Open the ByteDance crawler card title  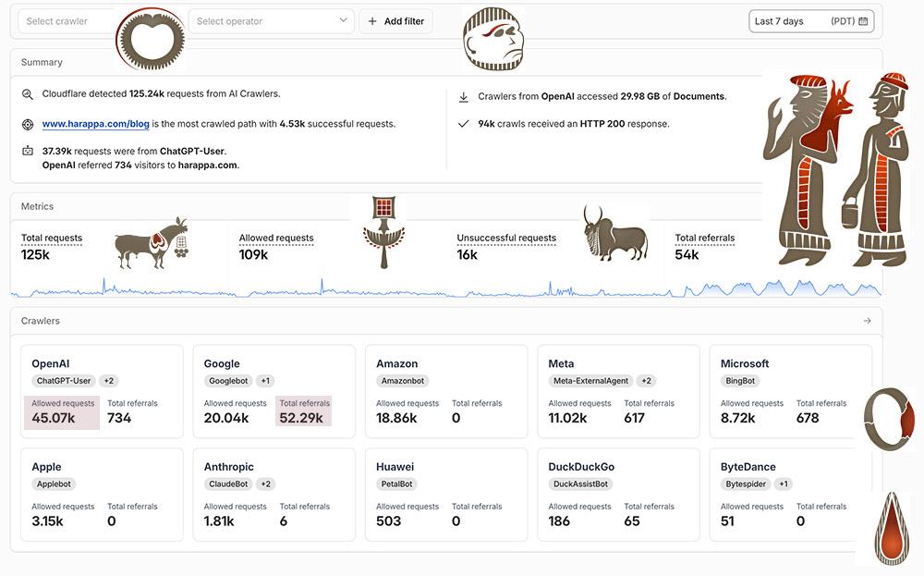pyautogui.click(x=748, y=467)
